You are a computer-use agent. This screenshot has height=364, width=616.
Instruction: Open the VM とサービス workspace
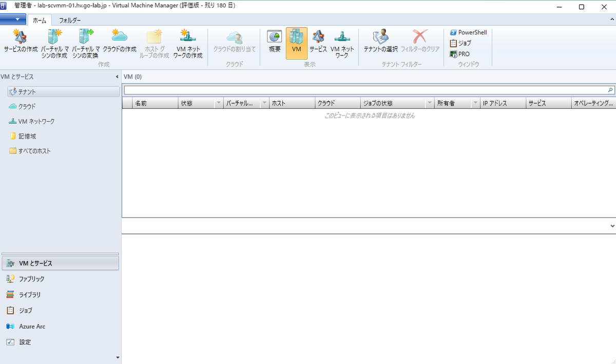pos(60,263)
